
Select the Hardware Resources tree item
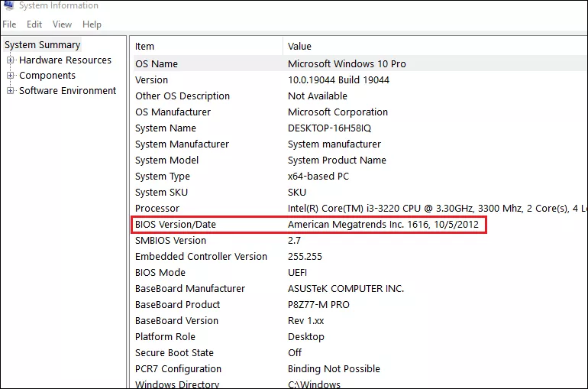click(x=65, y=60)
